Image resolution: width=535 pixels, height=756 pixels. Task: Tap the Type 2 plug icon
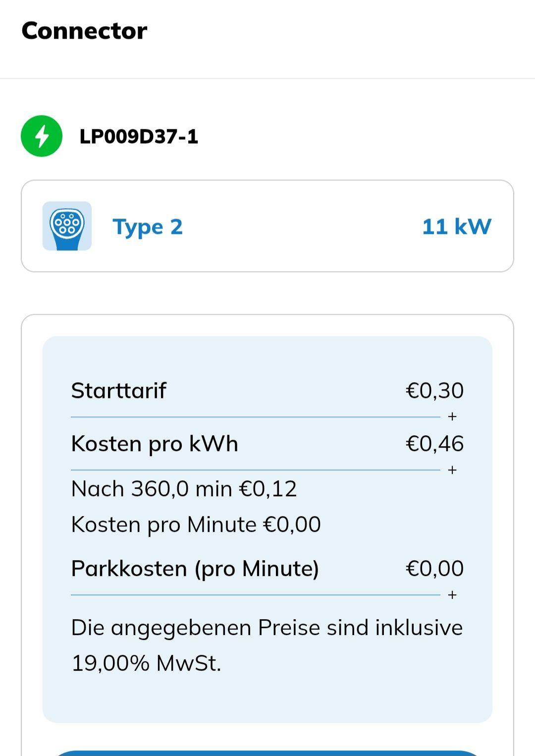click(67, 226)
